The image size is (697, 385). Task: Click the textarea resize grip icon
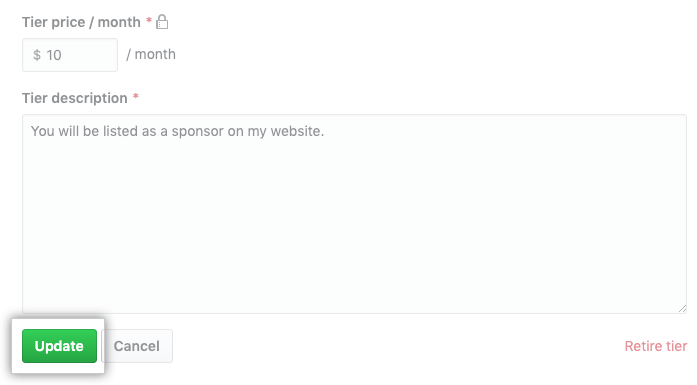click(x=682, y=309)
